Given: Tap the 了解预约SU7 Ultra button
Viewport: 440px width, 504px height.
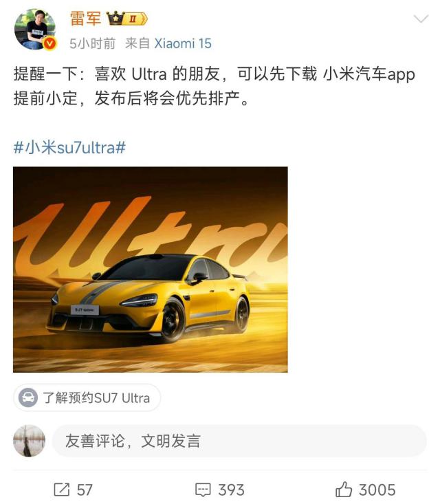Looking at the screenshot, I should pyautogui.click(x=87, y=397).
